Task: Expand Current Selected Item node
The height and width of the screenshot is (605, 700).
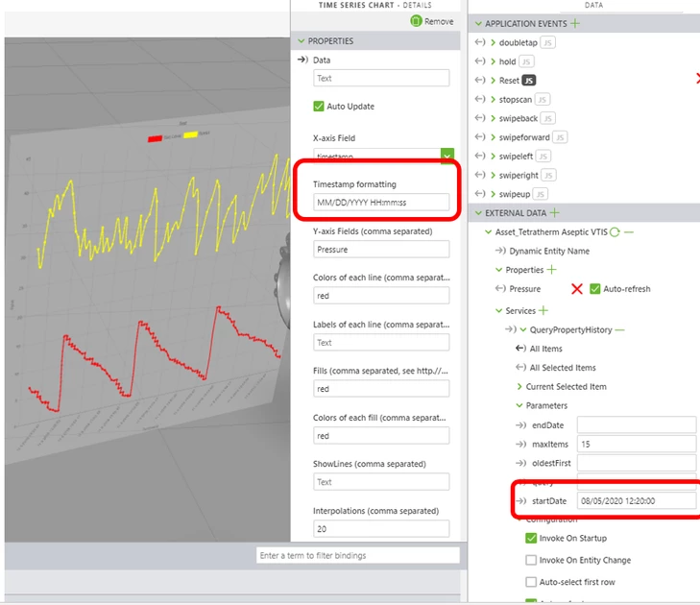Action: [519, 386]
